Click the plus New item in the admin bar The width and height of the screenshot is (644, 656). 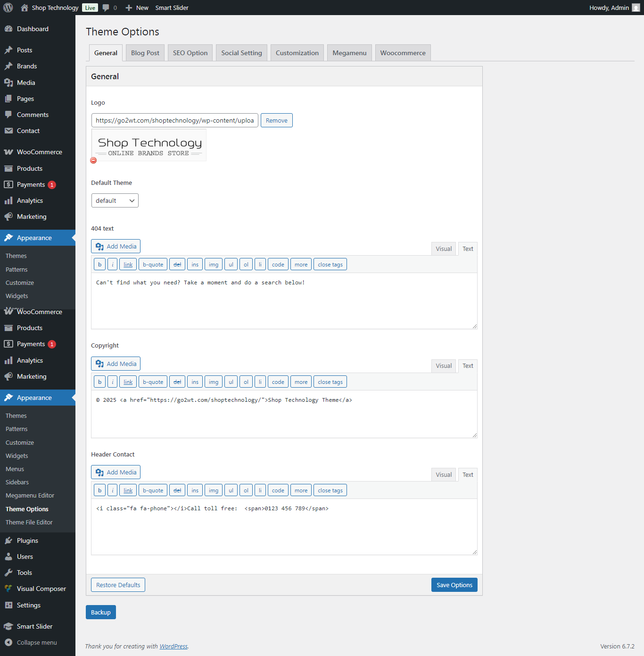point(137,8)
